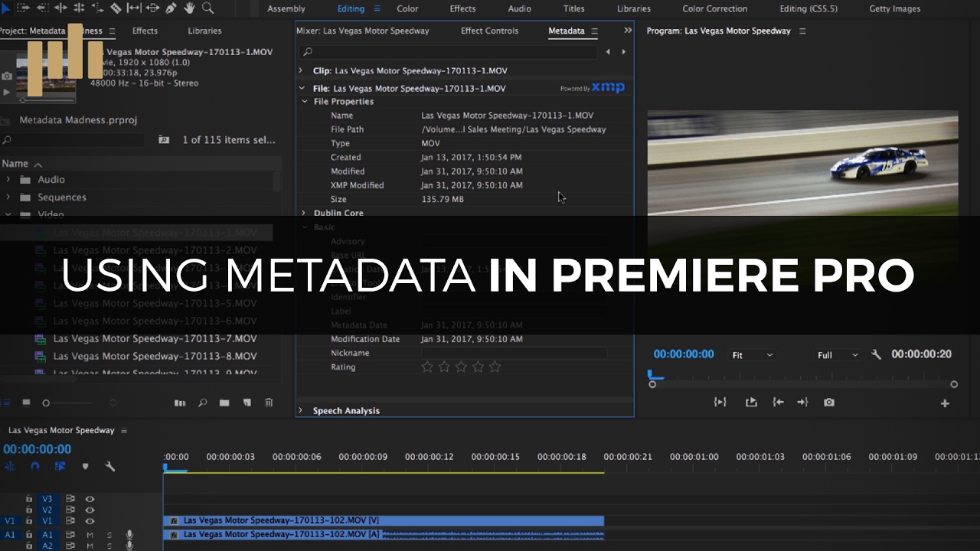980x551 pixels.
Task: Enable voice-over record on track A1
Action: pyautogui.click(x=129, y=535)
